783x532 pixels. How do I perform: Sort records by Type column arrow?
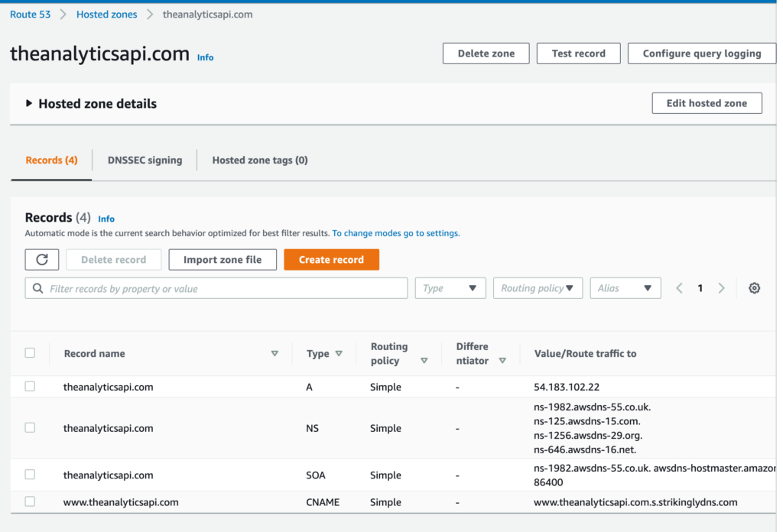(x=339, y=354)
